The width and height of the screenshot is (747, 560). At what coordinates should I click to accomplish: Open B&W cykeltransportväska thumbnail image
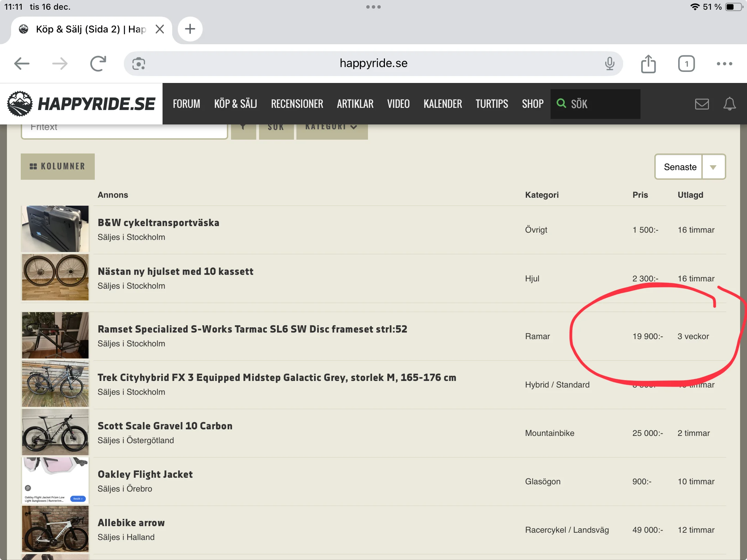[x=55, y=229]
